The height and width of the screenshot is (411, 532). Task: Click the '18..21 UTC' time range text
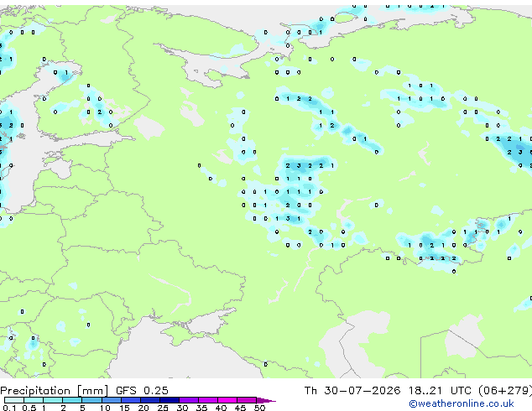point(441,391)
